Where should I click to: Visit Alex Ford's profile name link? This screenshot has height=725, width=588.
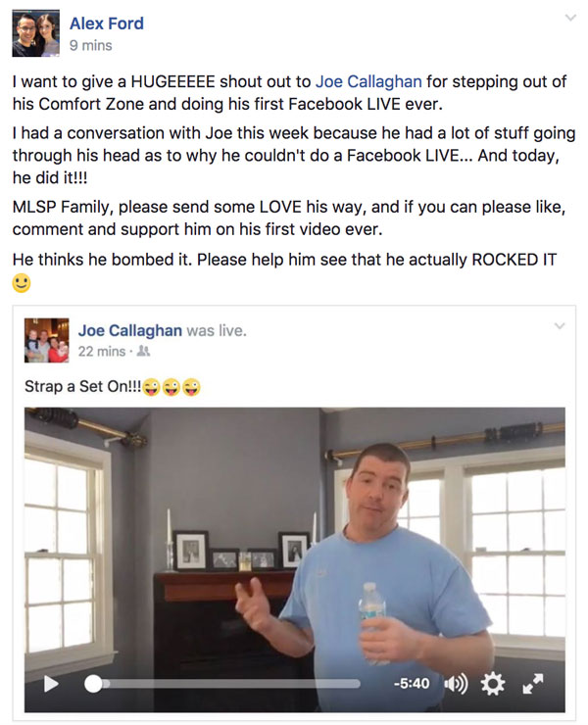(107, 24)
